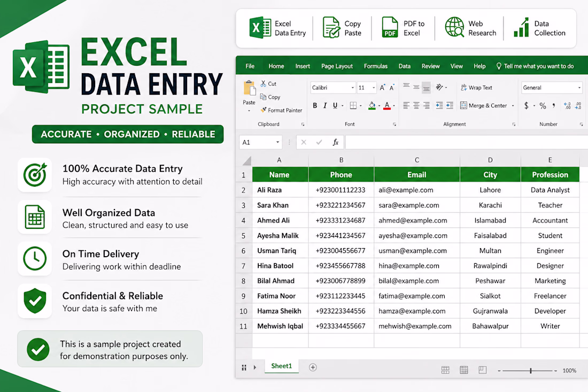Align text right

[427, 105]
